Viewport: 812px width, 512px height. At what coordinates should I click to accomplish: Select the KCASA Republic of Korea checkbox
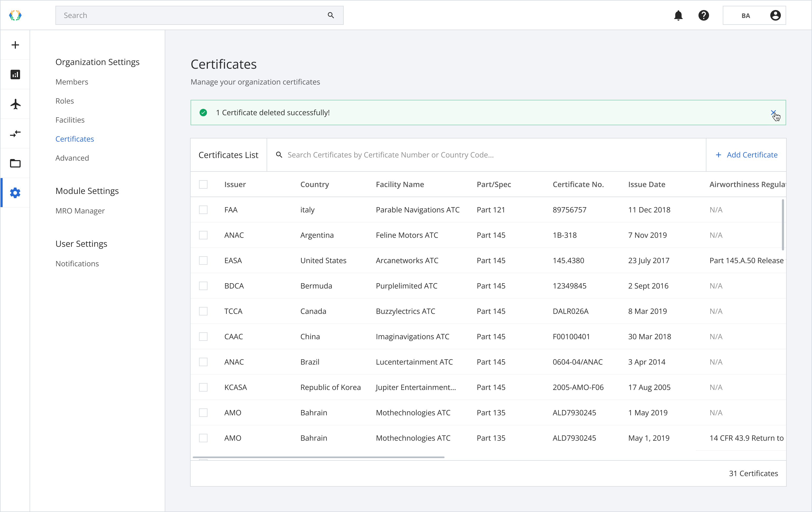(x=203, y=387)
